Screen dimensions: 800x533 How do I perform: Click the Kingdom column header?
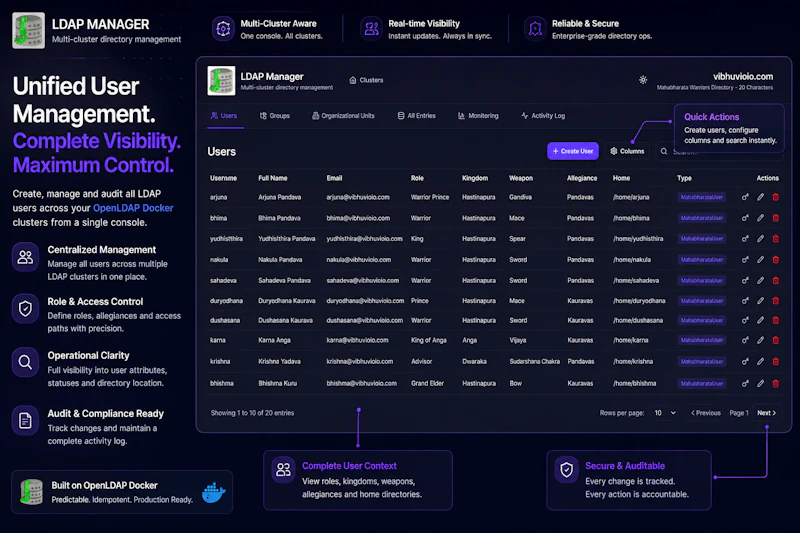[474, 178]
